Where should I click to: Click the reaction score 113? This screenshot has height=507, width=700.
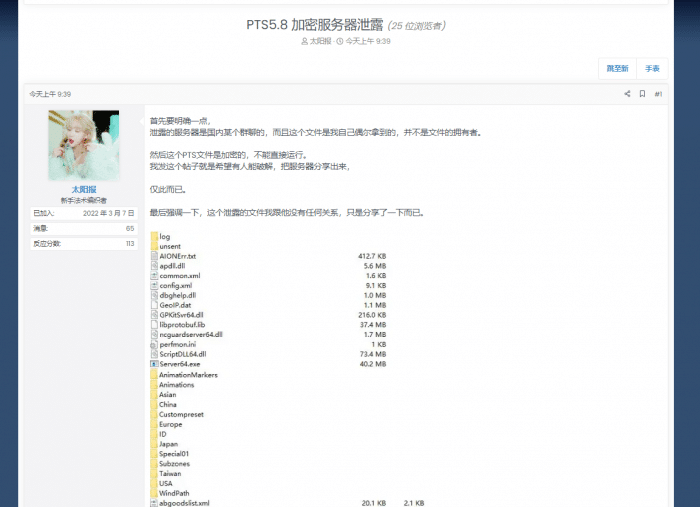[x=129, y=243]
